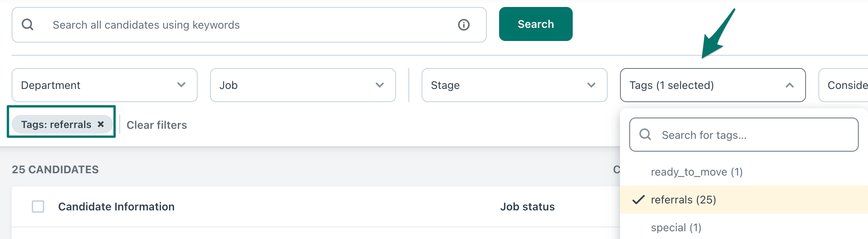This screenshot has height=239, width=868.
Task: Expand the Job filter dropdown
Action: tap(303, 85)
